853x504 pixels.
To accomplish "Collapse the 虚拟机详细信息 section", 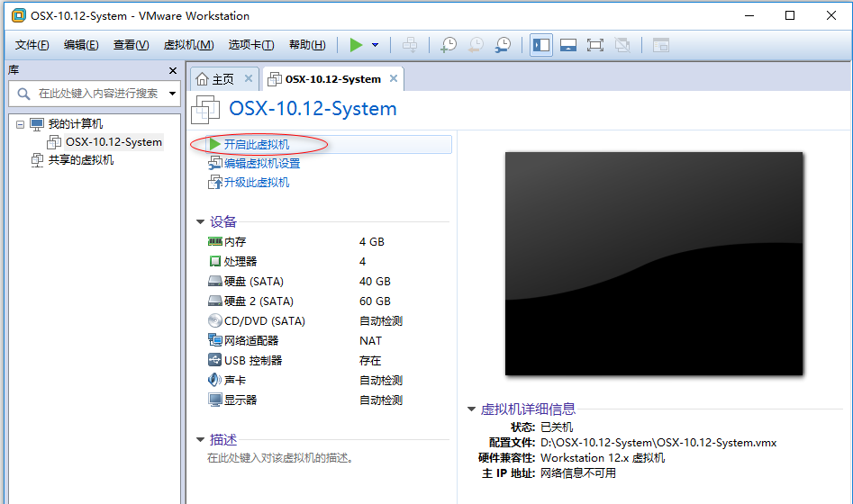I will click(471, 409).
